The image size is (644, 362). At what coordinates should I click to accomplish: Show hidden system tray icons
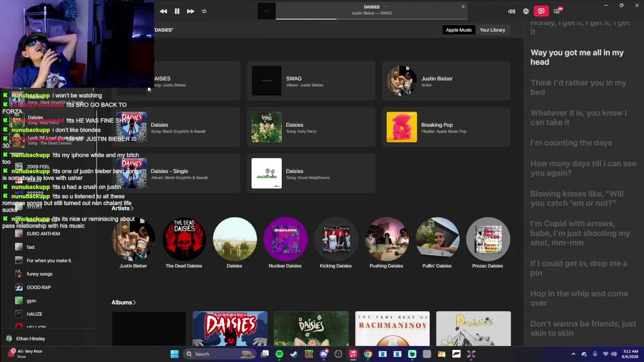[573, 354]
